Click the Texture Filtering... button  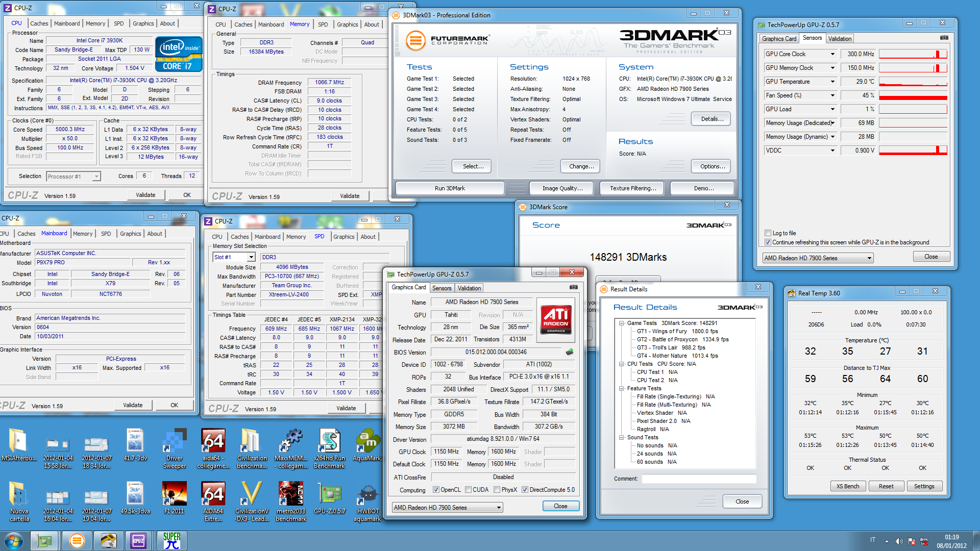[633, 188]
